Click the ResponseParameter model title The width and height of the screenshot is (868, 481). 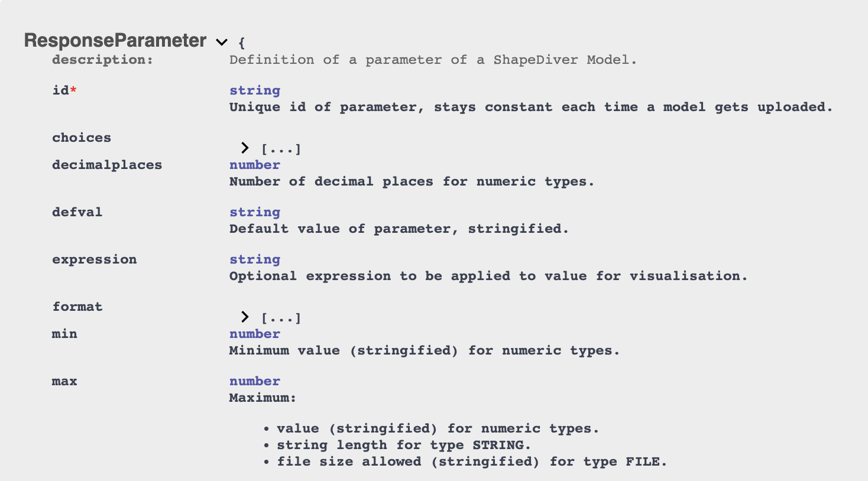click(x=115, y=40)
